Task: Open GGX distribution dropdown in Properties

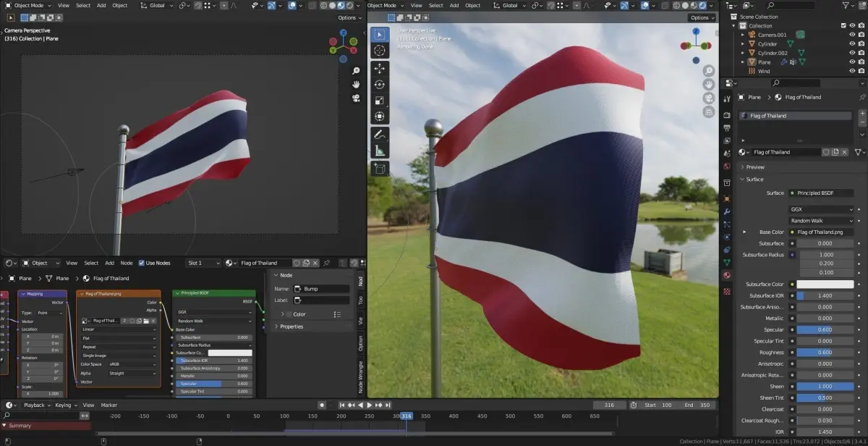Action: 821,209
